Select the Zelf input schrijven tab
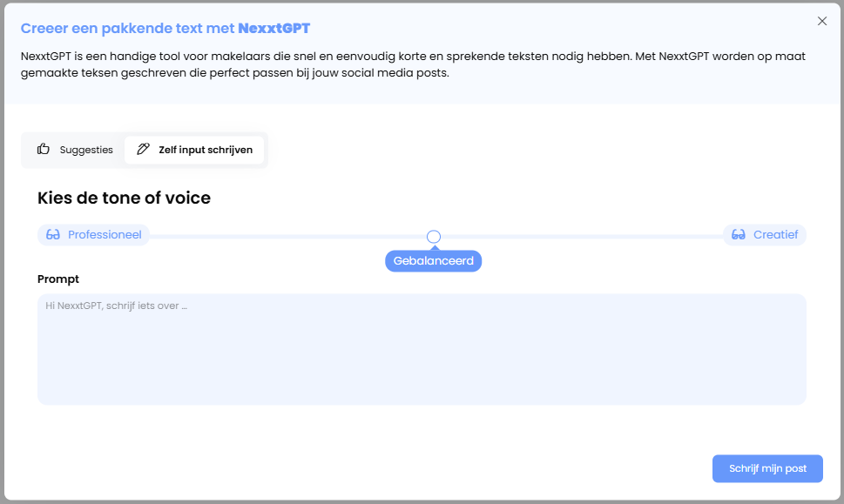The image size is (844, 504). pyautogui.click(x=194, y=150)
